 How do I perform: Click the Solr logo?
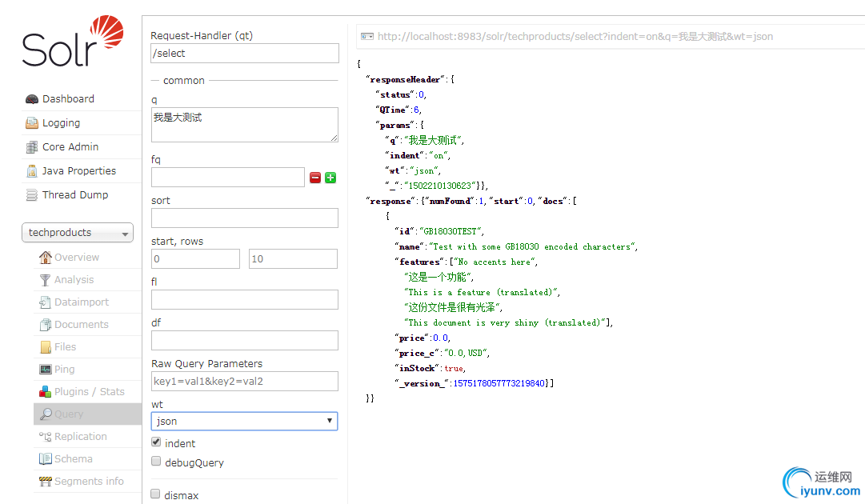coord(73,42)
